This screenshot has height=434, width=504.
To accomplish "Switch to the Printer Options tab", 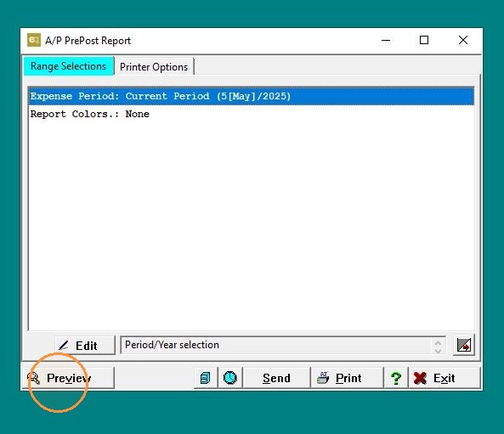I will (154, 67).
